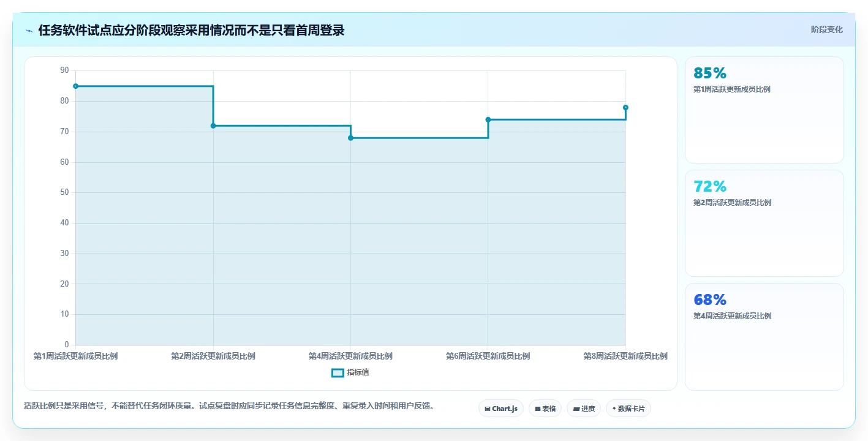The width and height of the screenshot is (868, 441).
Task: Click the footnote starting 活跃比例只是采用信号
Action: tap(229, 405)
